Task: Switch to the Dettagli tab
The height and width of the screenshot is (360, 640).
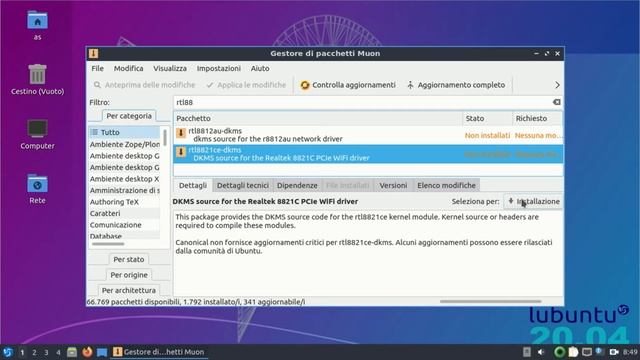Action: [x=193, y=185]
